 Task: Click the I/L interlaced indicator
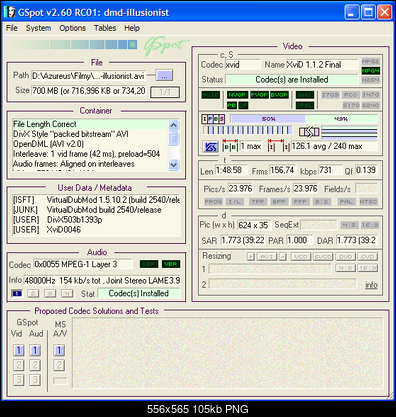(x=235, y=202)
